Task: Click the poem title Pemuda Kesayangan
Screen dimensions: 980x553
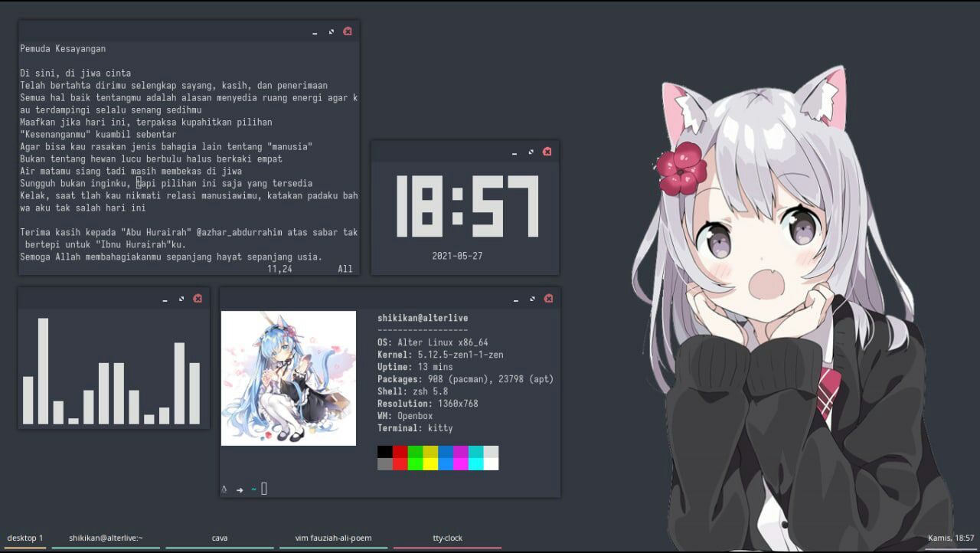Action: [63, 49]
